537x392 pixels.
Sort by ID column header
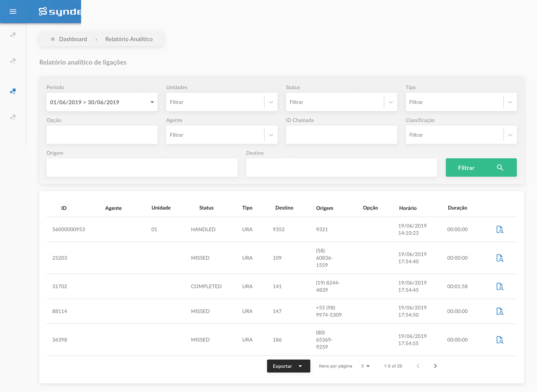[x=64, y=208]
